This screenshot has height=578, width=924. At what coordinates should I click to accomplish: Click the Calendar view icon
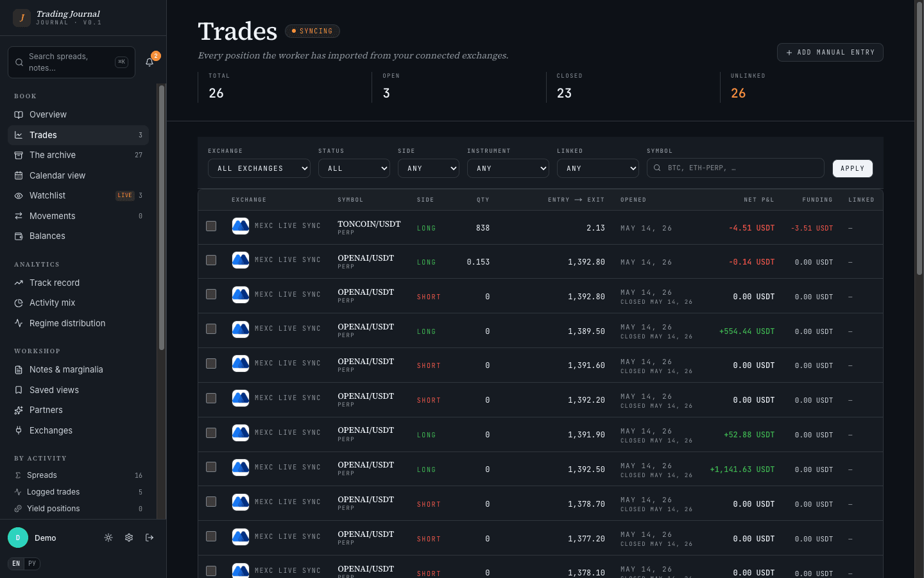19,175
